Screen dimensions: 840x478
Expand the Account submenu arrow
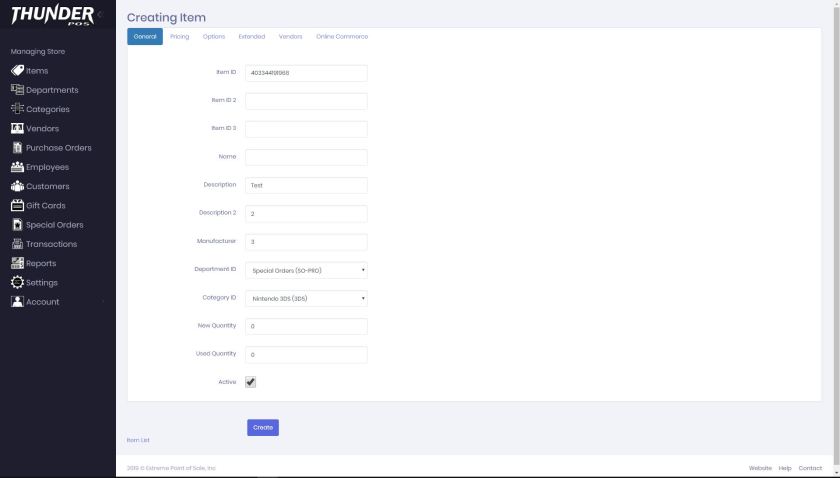[x=103, y=302]
